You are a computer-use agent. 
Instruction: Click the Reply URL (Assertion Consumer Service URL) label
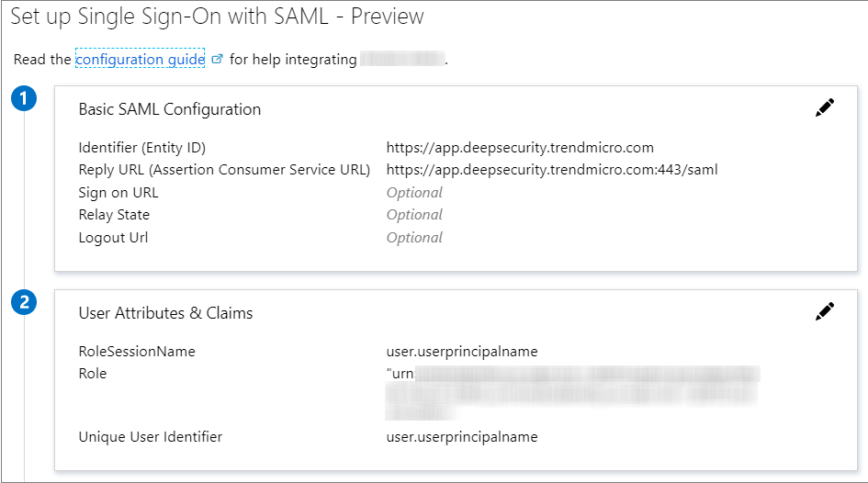(224, 170)
